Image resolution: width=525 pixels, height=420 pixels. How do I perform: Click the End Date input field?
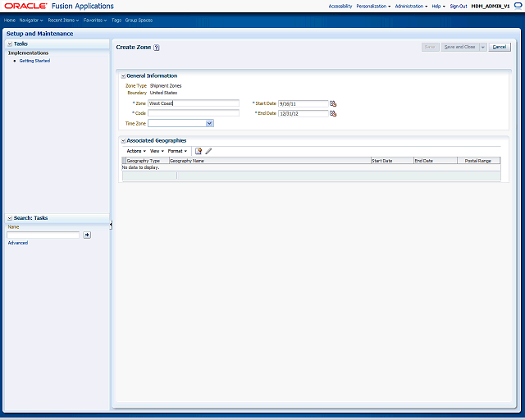pyautogui.click(x=303, y=113)
